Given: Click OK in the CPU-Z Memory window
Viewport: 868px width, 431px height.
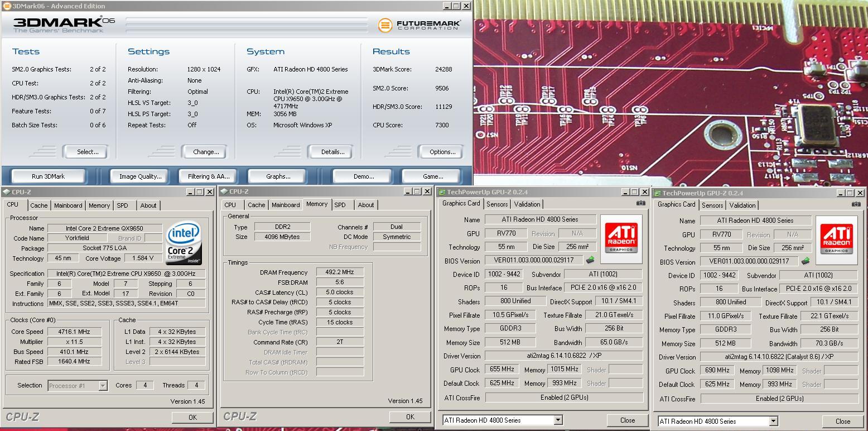Looking at the screenshot, I should [410, 416].
